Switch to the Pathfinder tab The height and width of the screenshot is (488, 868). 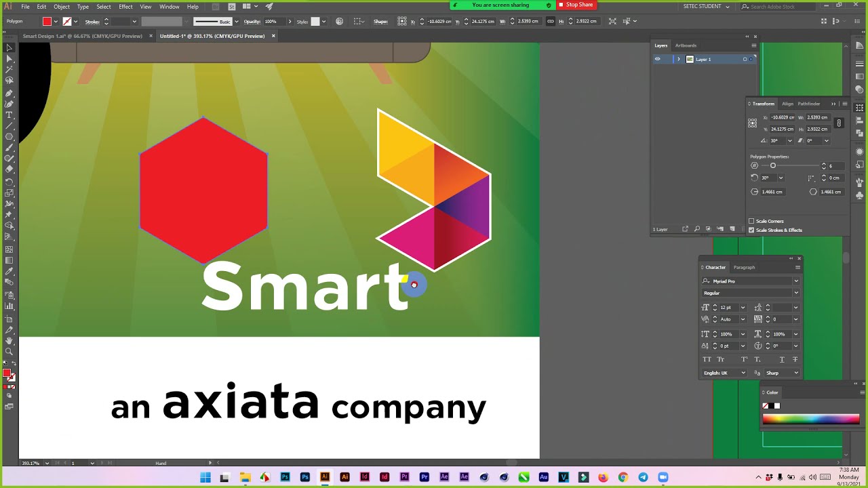(809, 104)
